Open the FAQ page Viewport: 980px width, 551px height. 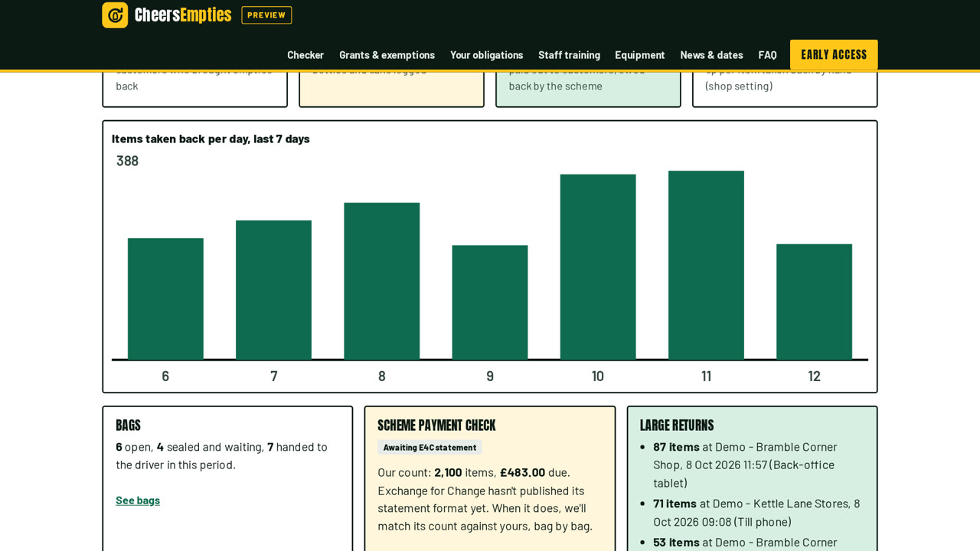point(767,55)
